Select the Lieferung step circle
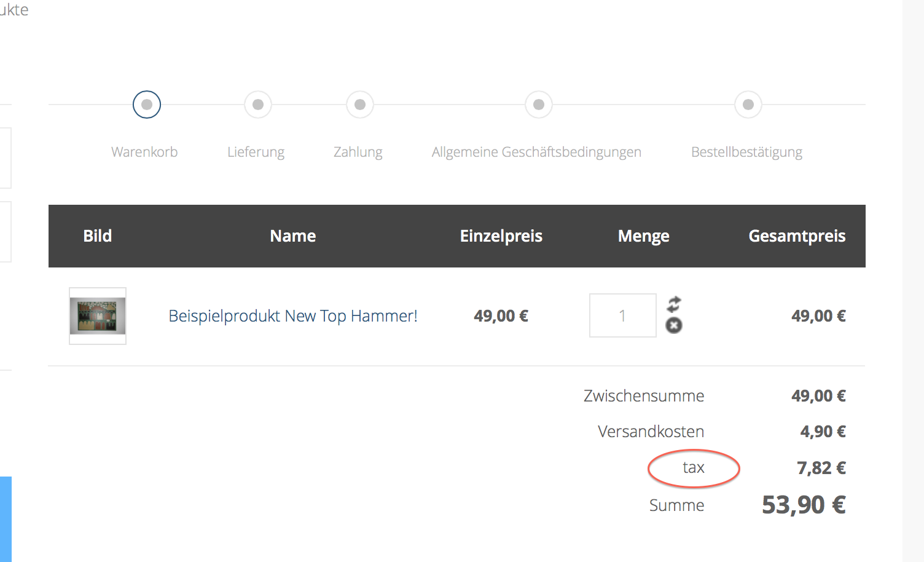This screenshot has height=562, width=924. pyautogui.click(x=258, y=105)
